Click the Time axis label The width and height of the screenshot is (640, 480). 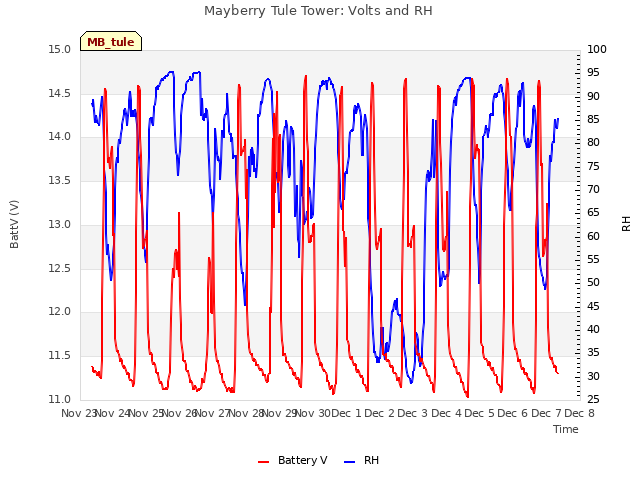(x=566, y=429)
